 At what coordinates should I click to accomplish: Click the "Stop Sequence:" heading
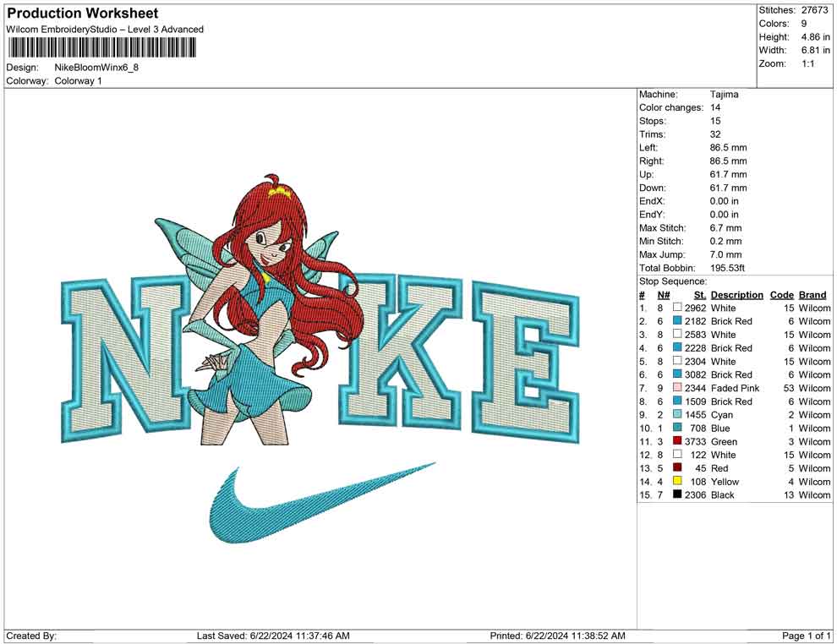coord(673,281)
